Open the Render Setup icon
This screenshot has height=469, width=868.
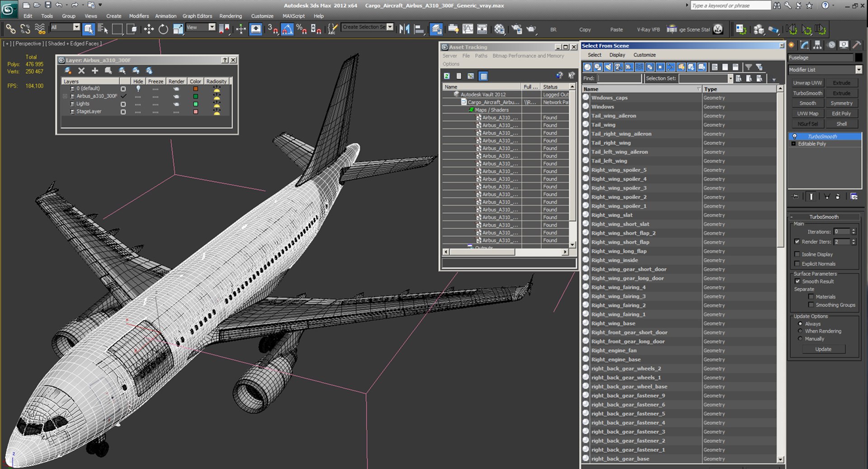(x=516, y=29)
